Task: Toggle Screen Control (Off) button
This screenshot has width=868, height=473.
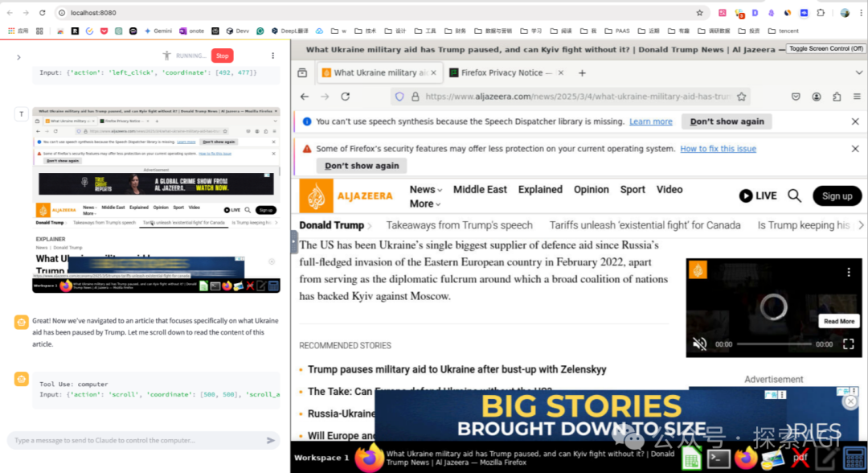Action: click(x=825, y=49)
